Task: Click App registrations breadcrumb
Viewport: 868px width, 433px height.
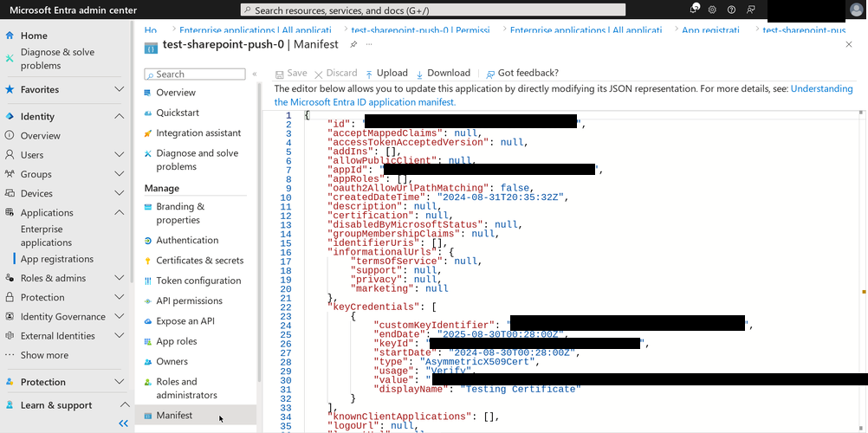Action: click(710, 30)
